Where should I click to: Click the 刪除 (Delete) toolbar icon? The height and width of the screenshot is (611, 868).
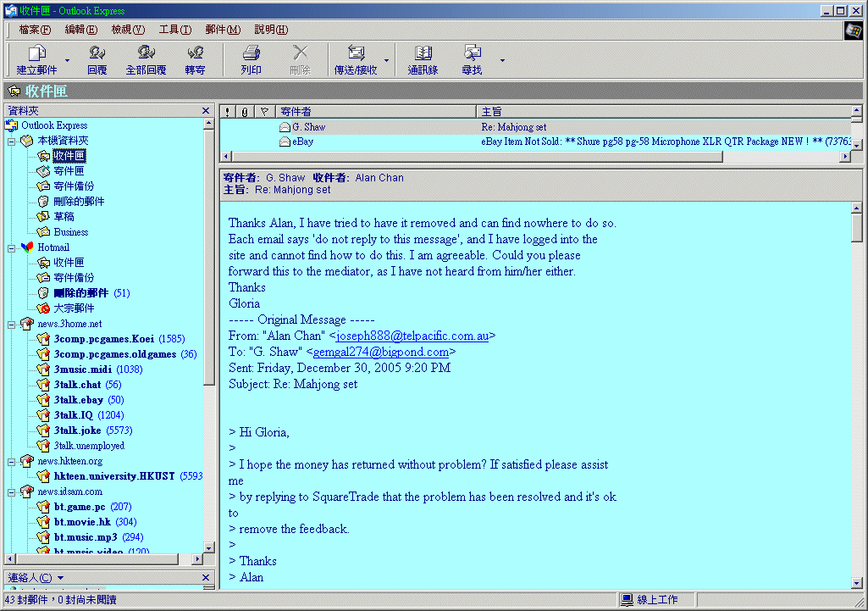[300, 53]
